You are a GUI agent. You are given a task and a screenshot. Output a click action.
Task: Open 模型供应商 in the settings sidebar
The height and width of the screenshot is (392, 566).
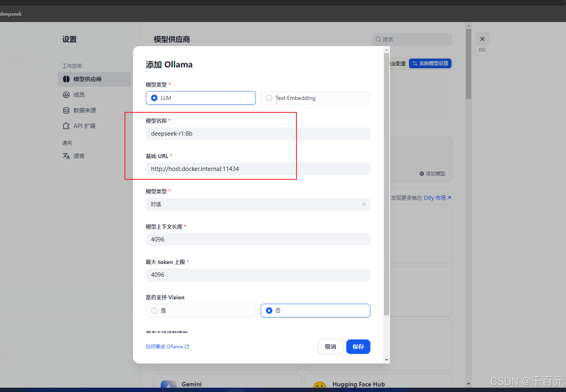(94, 79)
